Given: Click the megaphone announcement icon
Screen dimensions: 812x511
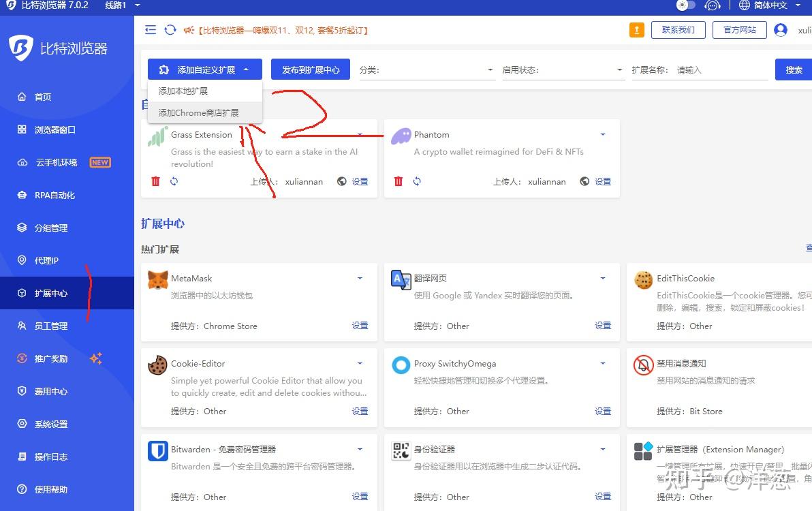Looking at the screenshot, I should 189,30.
